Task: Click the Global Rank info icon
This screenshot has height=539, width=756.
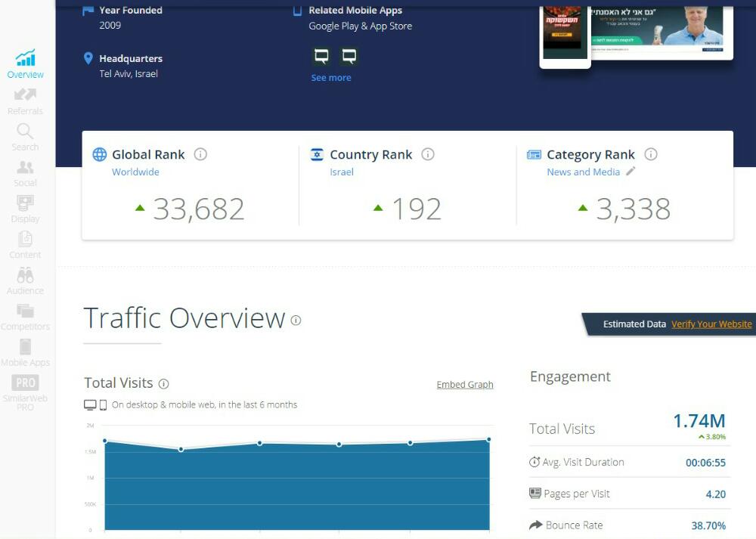Action: [x=200, y=154]
